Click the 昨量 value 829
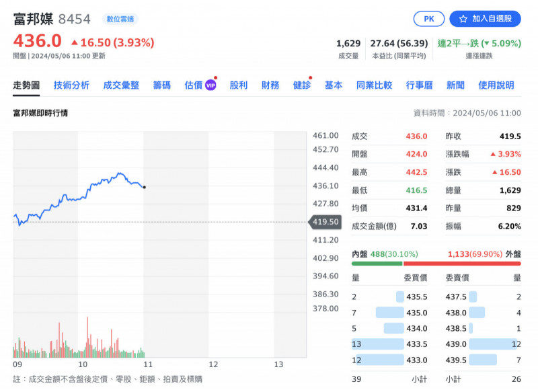Screen dimensions: 538x392 [514, 208]
